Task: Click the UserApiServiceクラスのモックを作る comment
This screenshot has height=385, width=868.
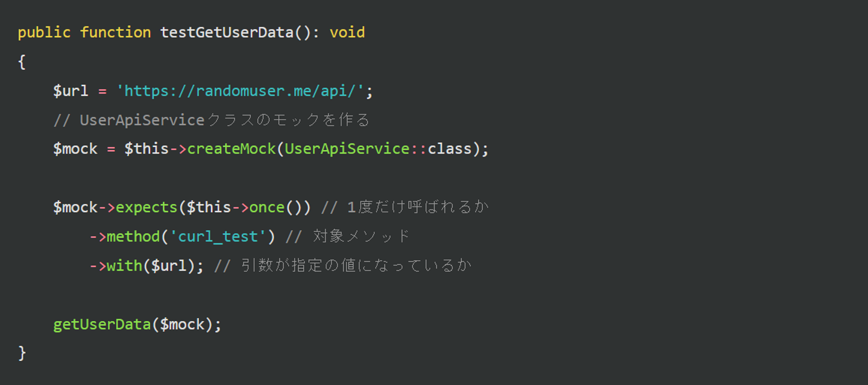Action: (212, 121)
